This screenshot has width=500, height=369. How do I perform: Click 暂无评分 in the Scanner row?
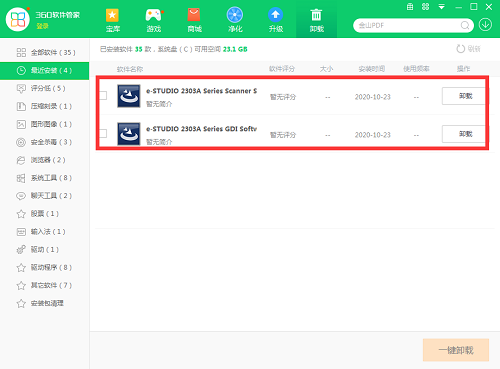click(x=283, y=97)
